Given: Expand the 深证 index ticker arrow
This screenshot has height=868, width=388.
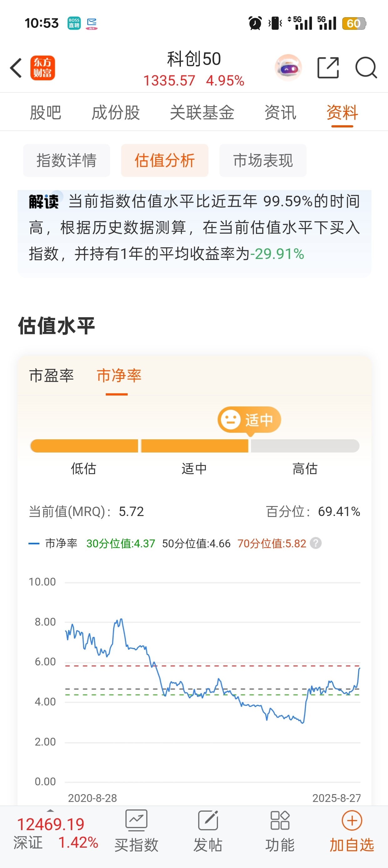Looking at the screenshot, I should tap(50, 810).
